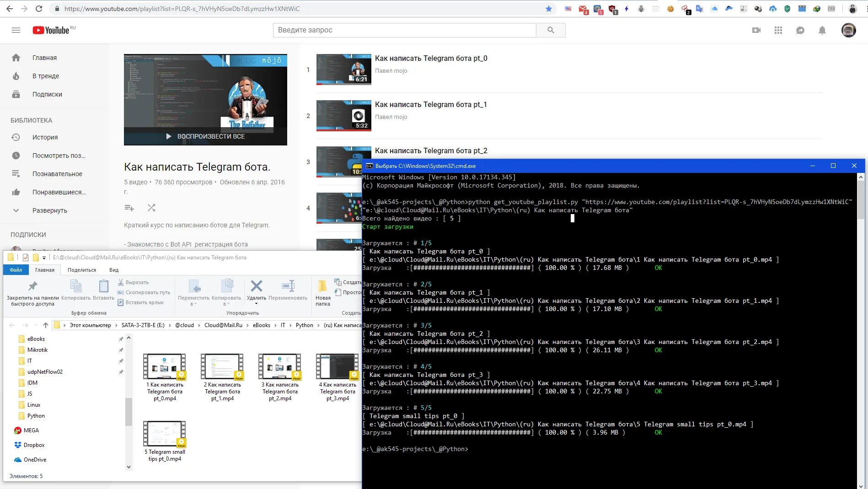Viewport: 868px width, 489px height.
Task: Open pt_1 video thumbnail 5:32
Action: pyautogui.click(x=344, y=116)
